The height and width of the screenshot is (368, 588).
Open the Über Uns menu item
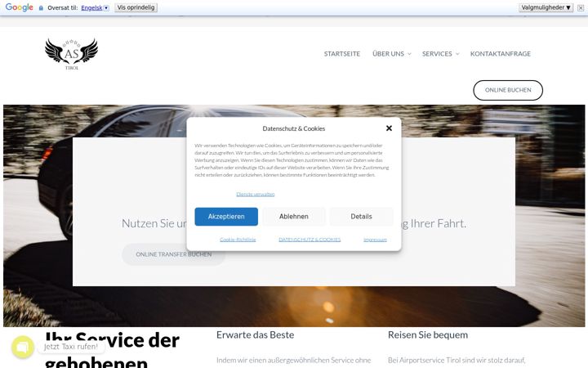click(388, 54)
